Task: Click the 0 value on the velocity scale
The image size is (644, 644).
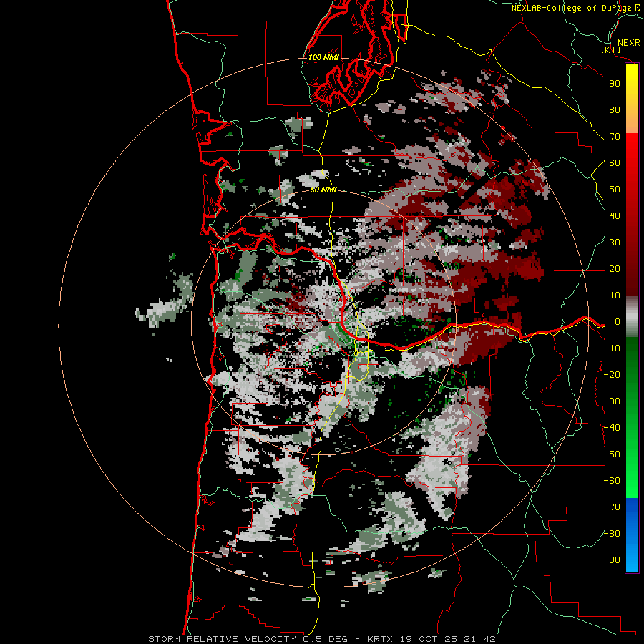Action: tap(617, 322)
